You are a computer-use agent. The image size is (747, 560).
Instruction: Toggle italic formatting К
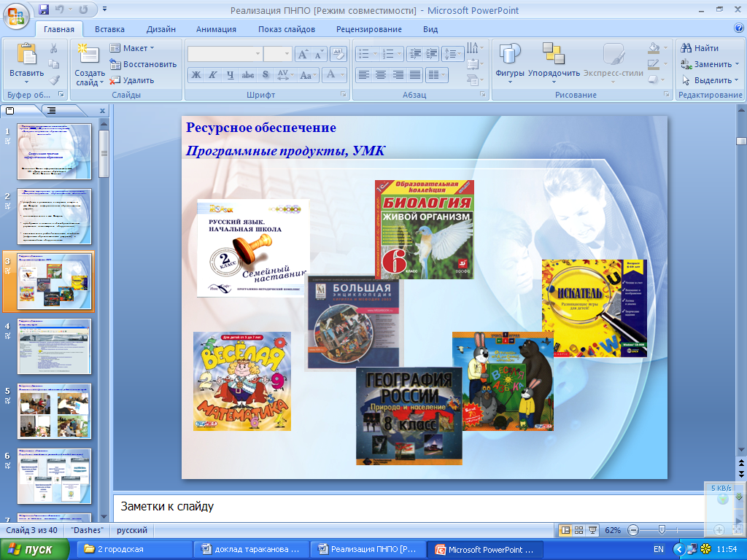pyautogui.click(x=213, y=75)
